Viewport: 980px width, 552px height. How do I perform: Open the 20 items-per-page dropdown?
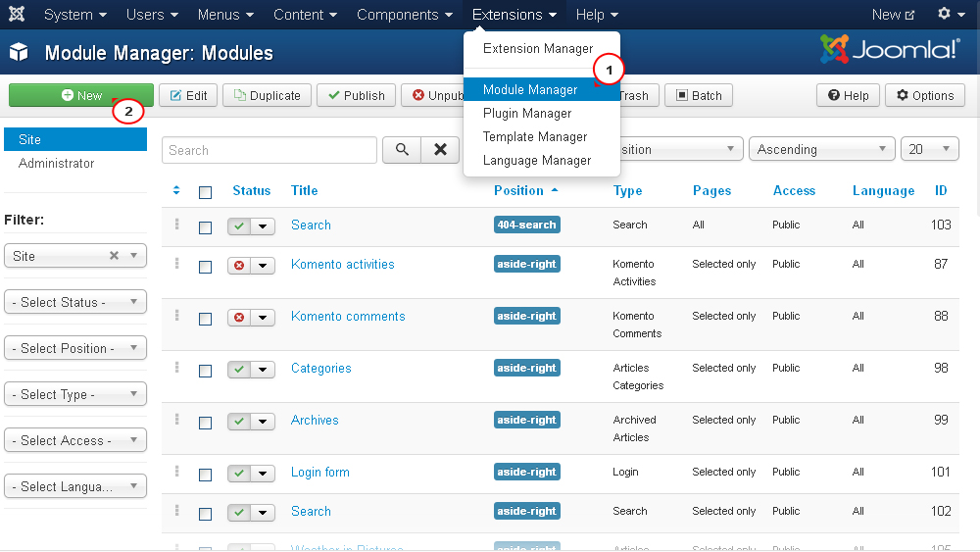point(929,149)
